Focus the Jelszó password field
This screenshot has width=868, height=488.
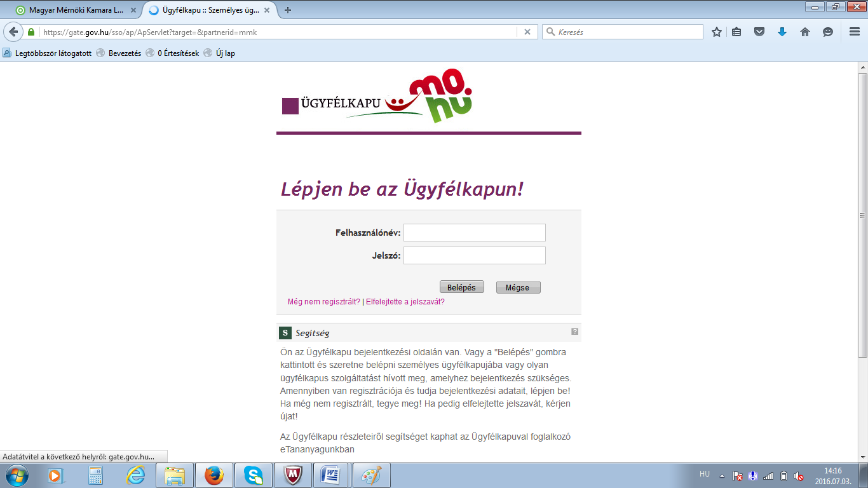click(475, 255)
